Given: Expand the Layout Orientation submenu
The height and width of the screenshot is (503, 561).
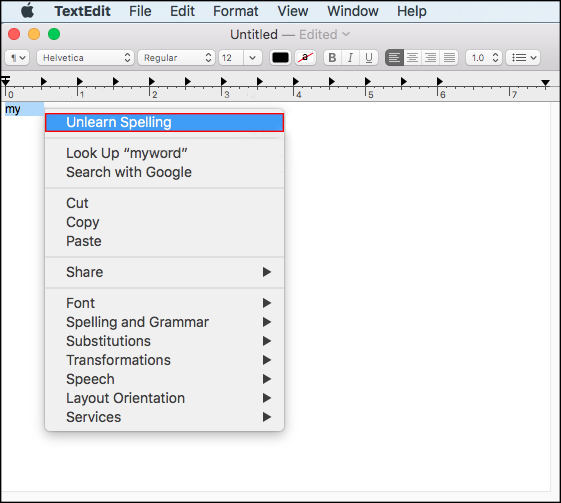Looking at the screenshot, I should click(x=165, y=398).
